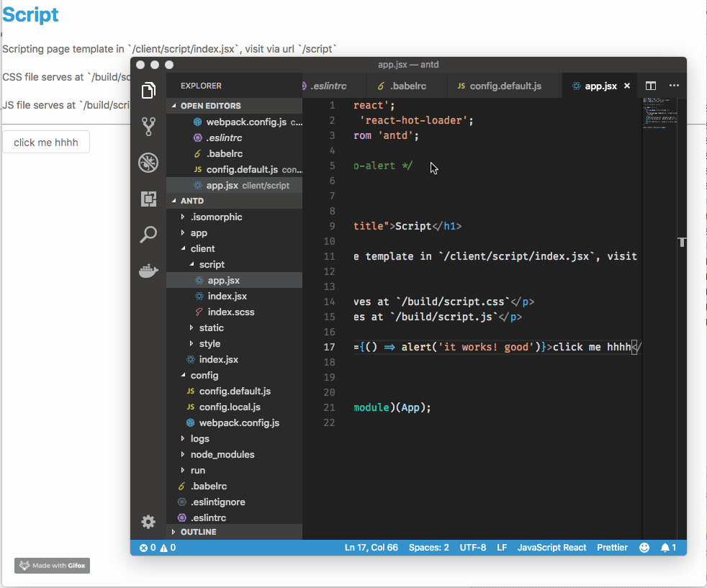Viewport: 707px width, 588px height.
Task: Open the Manage gear icon
Action: [148, 522]
